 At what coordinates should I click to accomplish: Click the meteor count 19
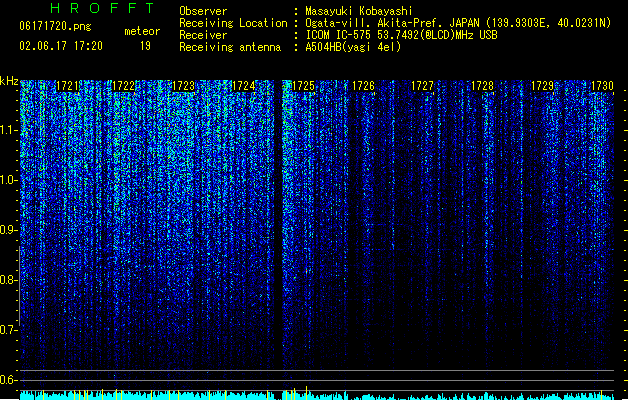(145, 46)
